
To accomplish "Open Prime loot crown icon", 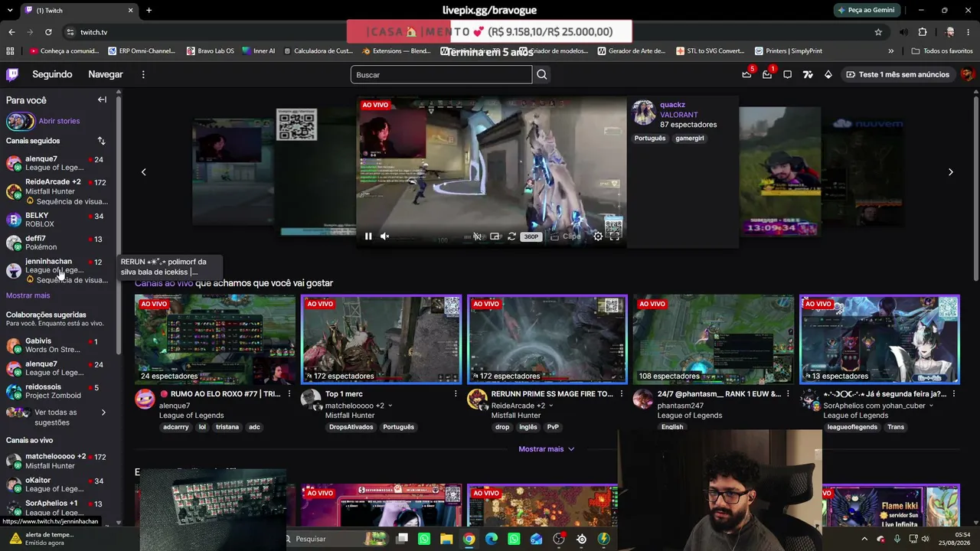I will tap(746, 74).
